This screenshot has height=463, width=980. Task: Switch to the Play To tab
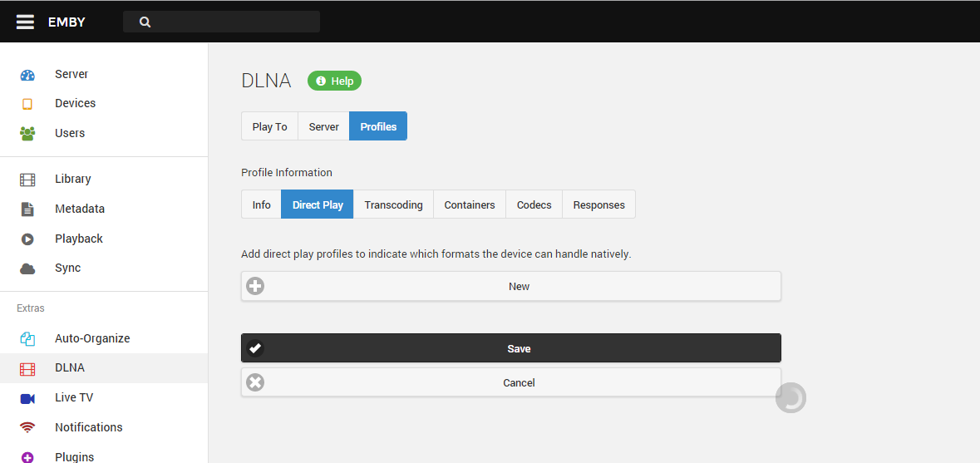(270, 126)
